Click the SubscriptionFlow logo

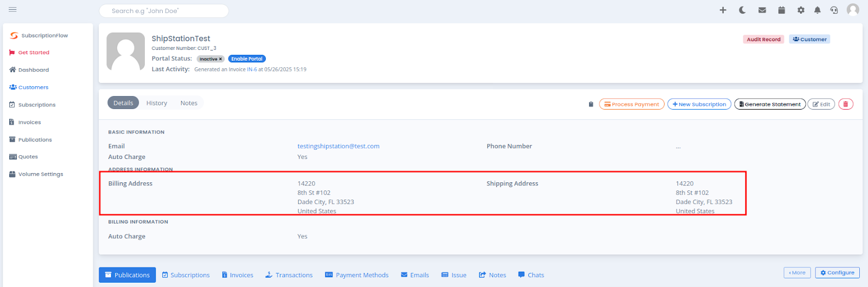point(39,35)
